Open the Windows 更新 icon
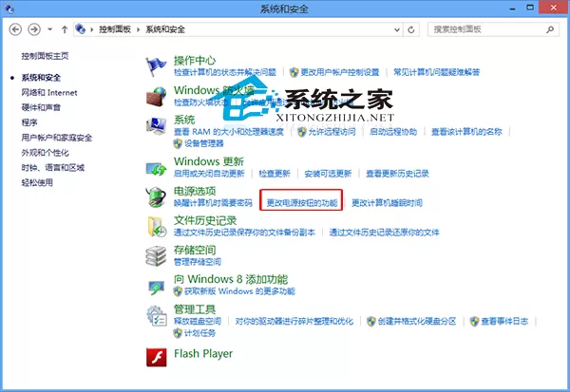570x392 pixels. pos(157,169)
